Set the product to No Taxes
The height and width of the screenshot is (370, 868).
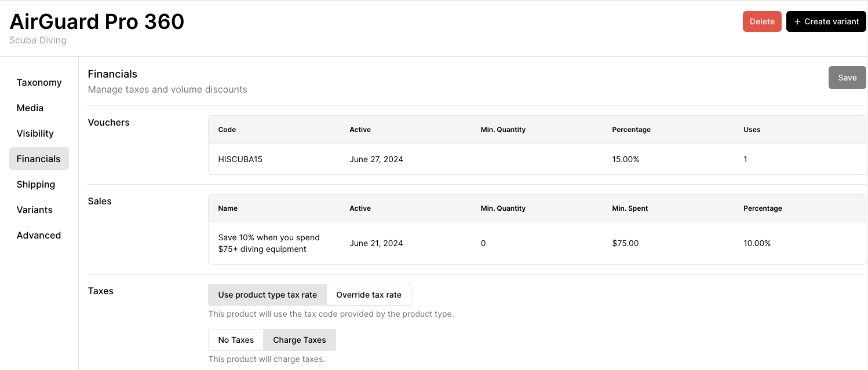(236, 340)
